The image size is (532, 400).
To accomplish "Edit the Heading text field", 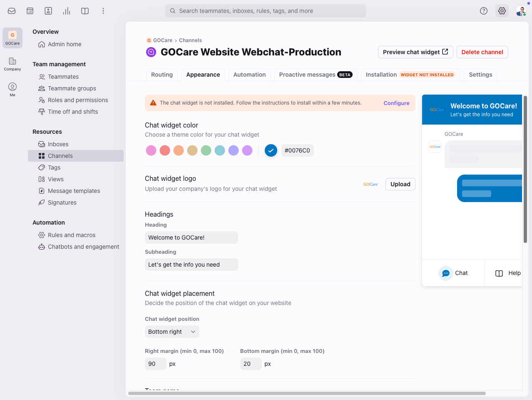I will tap(191, 237).
